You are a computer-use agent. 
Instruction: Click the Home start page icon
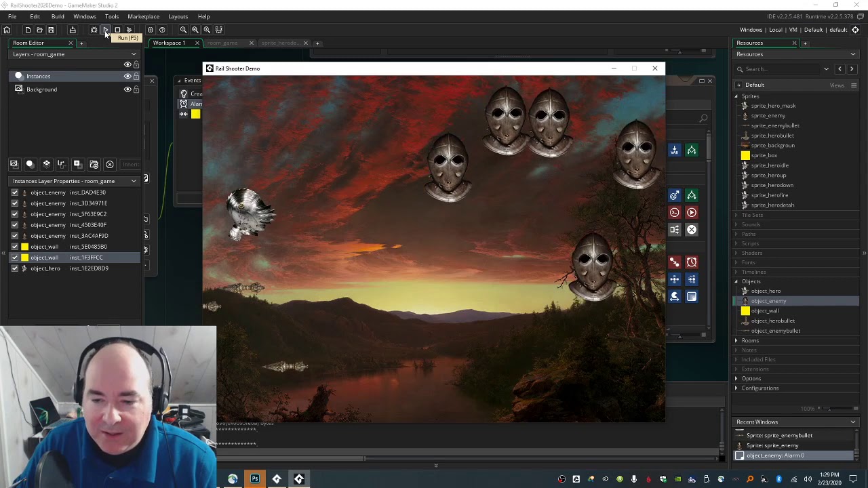(7, 30)
